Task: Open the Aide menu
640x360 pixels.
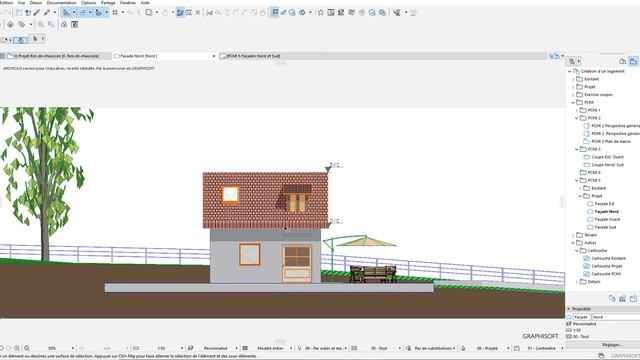Action: click(x=145, y=2)
